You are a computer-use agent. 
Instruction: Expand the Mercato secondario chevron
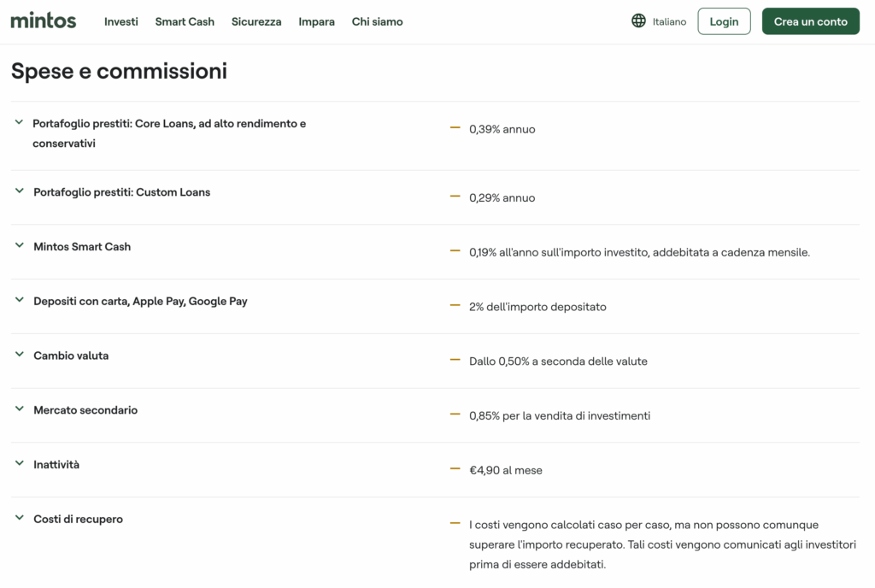20,409
